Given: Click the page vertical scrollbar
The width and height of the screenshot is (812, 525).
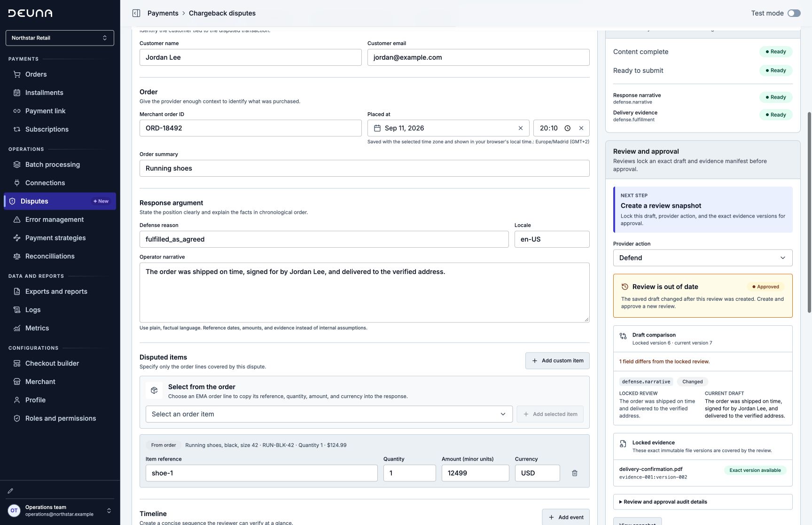Looking at the screenshot, I should (x=809, y=212).
